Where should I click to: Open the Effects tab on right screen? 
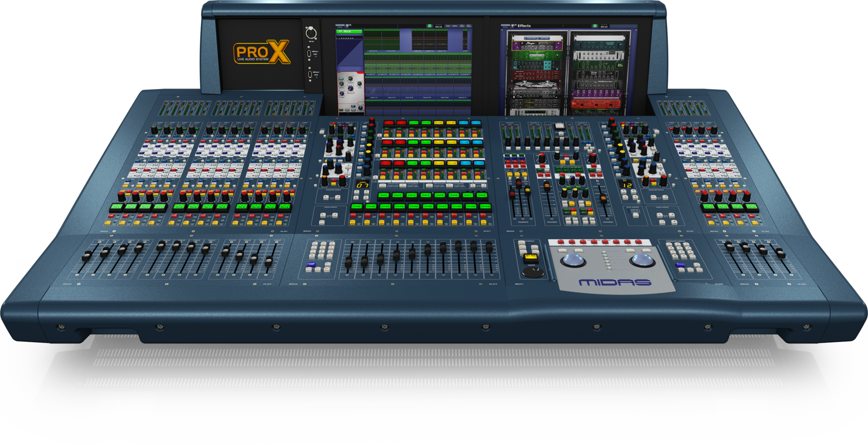[x=524, y=26]
